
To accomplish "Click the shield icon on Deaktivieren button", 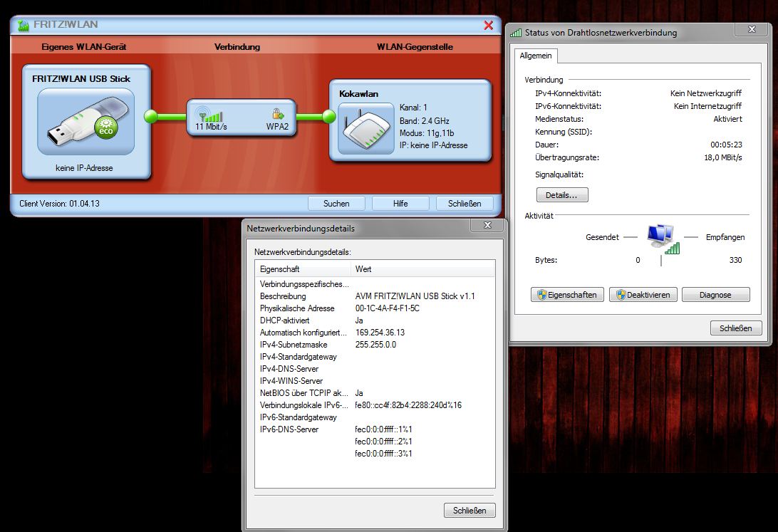I will tap(621, 295).
